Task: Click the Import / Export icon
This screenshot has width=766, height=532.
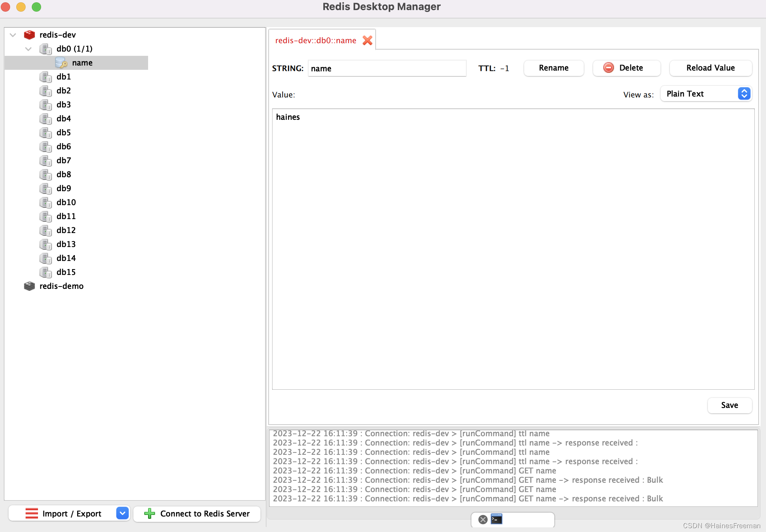Action: [x=29, y=513]
